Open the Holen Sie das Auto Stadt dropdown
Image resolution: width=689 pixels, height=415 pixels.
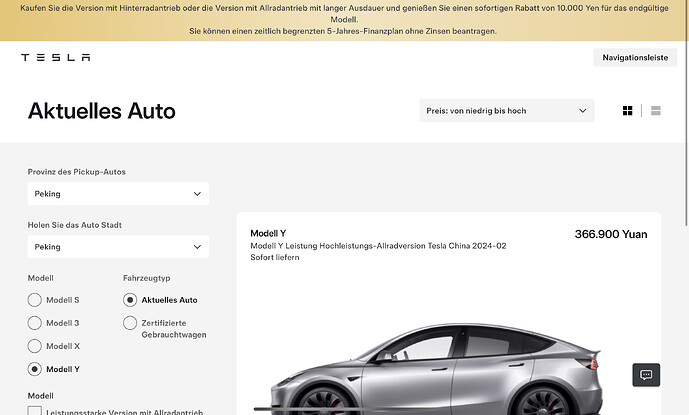pos(118,247)
